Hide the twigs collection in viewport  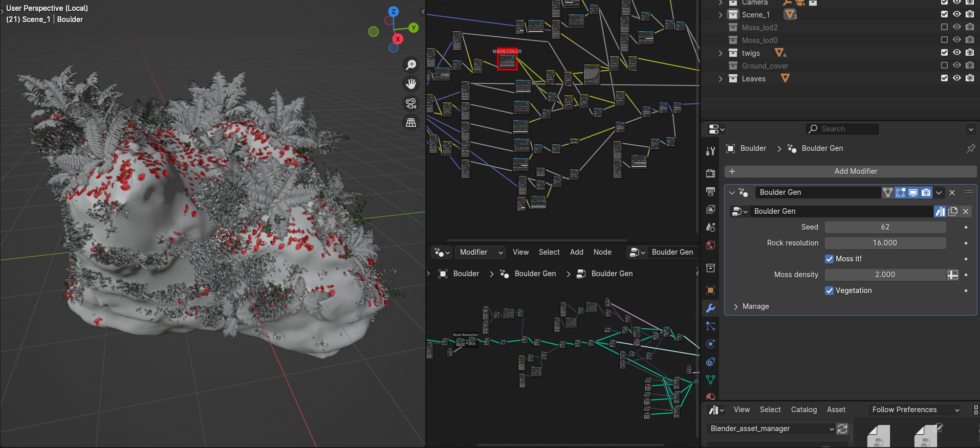coord(956,53)
